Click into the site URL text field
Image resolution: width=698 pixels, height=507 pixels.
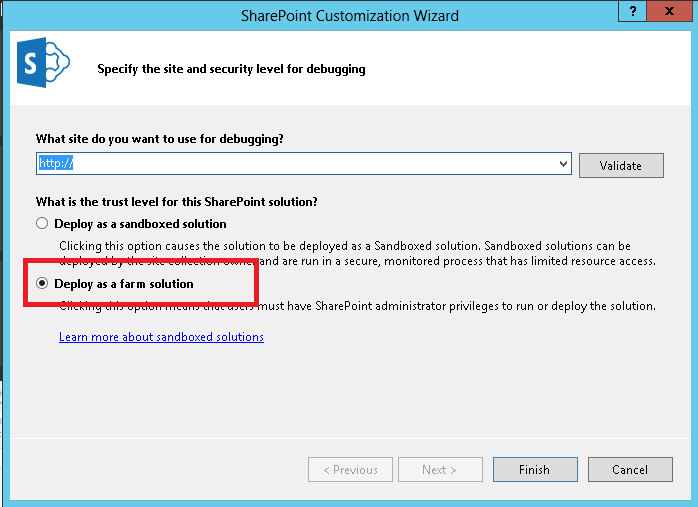click(x=300, y=163)
